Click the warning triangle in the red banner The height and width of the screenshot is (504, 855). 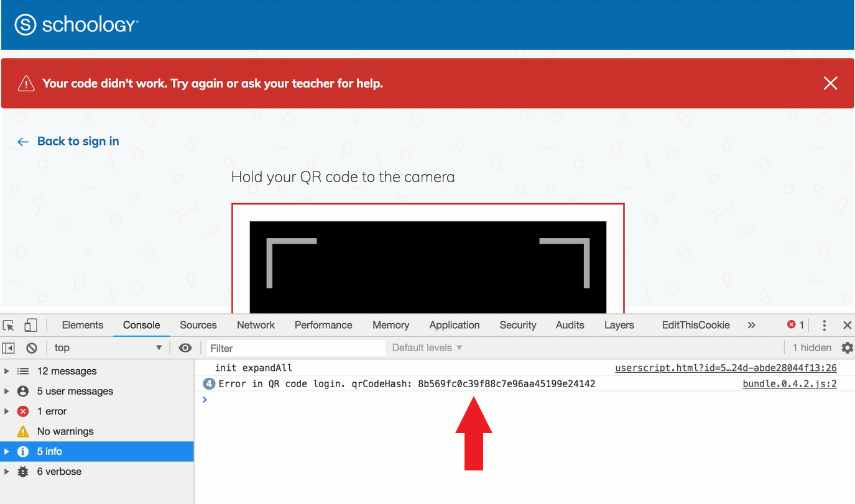[x=25, y=83]
